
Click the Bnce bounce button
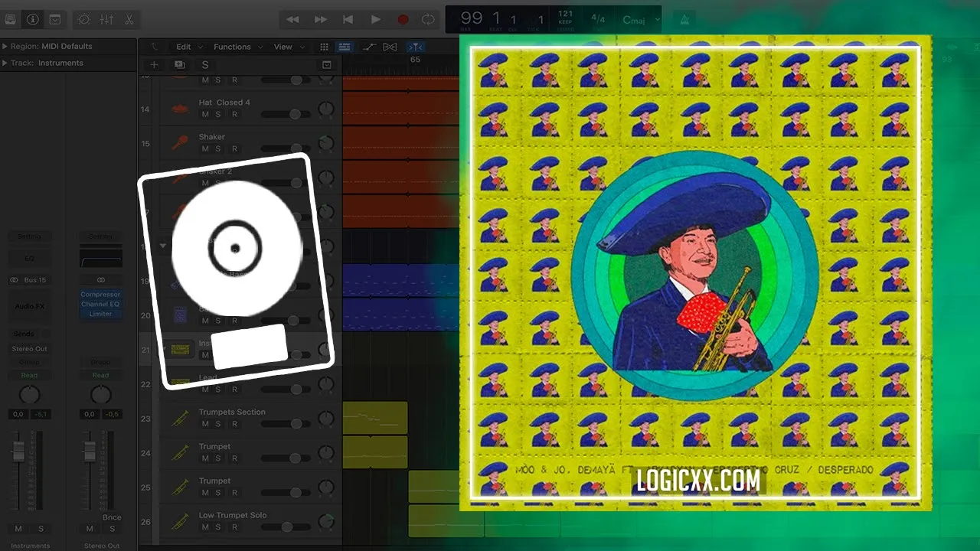[x=112, y=517]
